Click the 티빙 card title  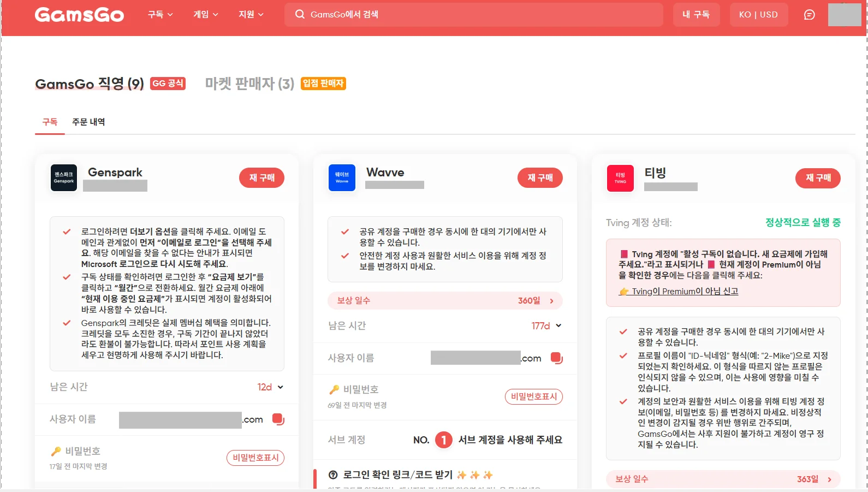tap(655, 173)
